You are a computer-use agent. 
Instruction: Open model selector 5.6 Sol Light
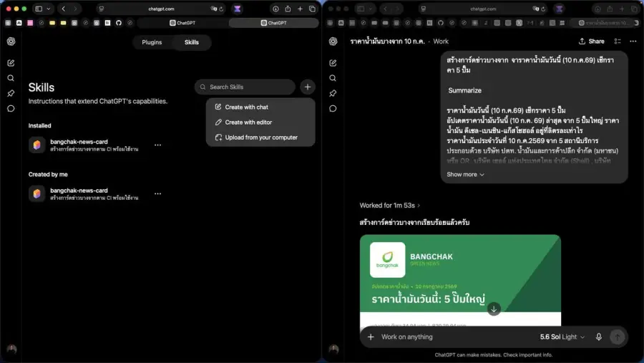point(562,337)
